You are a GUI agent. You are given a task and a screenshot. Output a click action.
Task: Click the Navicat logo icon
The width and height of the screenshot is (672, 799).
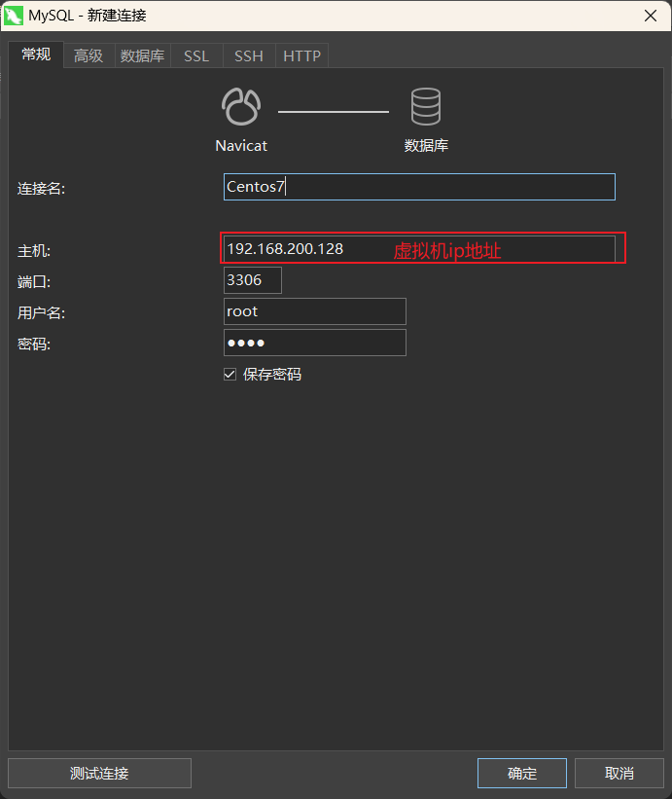(x=240, y=107)
